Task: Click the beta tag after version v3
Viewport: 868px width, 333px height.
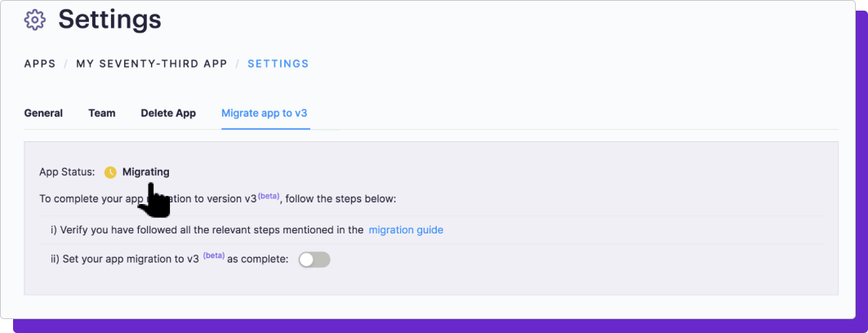Action: tap(269, 196)
